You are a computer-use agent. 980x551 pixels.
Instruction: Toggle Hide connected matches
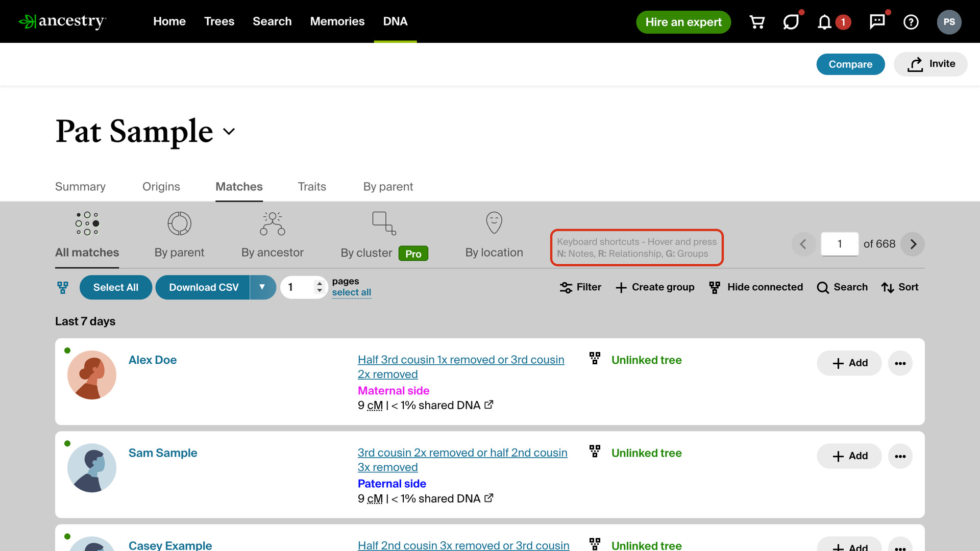pos(756,287)
